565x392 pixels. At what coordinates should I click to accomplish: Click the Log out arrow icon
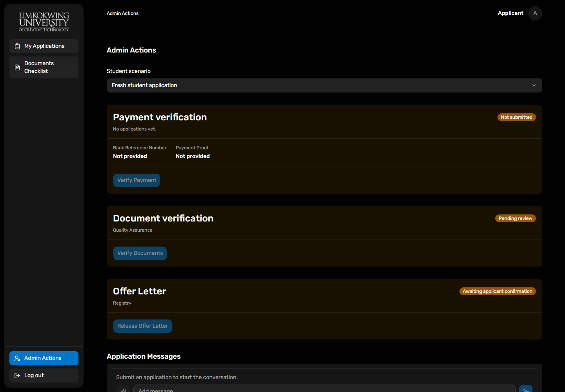click(17, 376)
